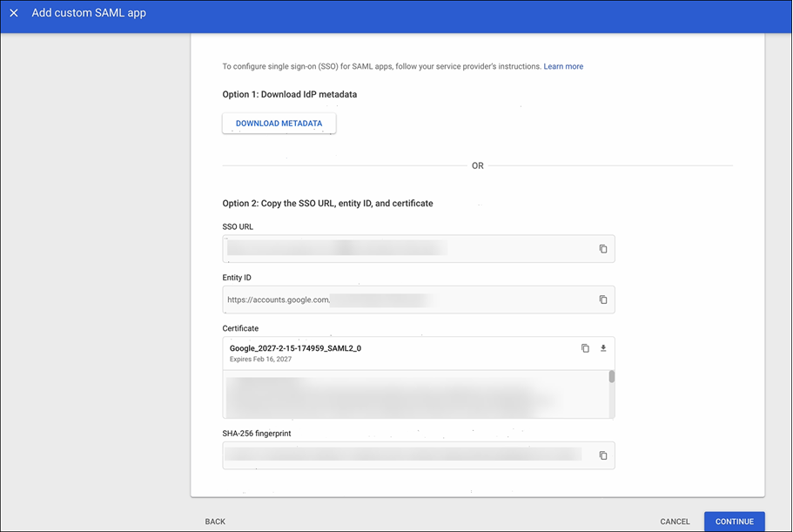Select the Entity ID text field
Image resolution: width=793 pixels, height=532 pixels.
[400, 299]
